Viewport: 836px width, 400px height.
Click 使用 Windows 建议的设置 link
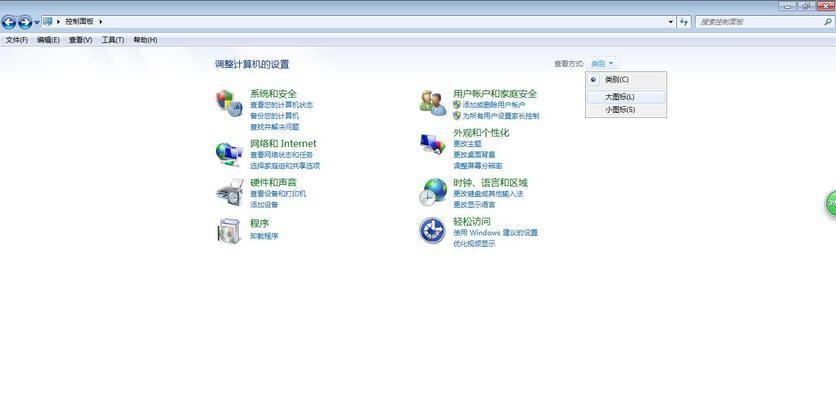coord(495,233)
